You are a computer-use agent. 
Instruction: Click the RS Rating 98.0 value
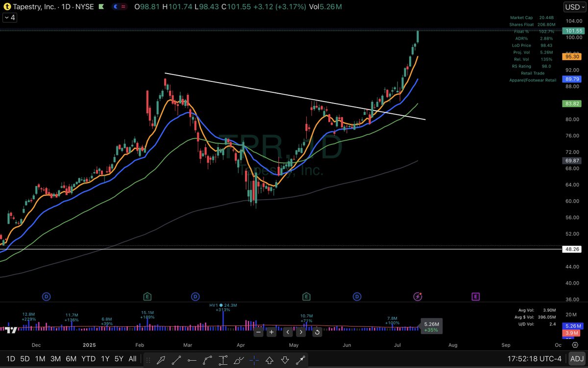pos(546,66)
